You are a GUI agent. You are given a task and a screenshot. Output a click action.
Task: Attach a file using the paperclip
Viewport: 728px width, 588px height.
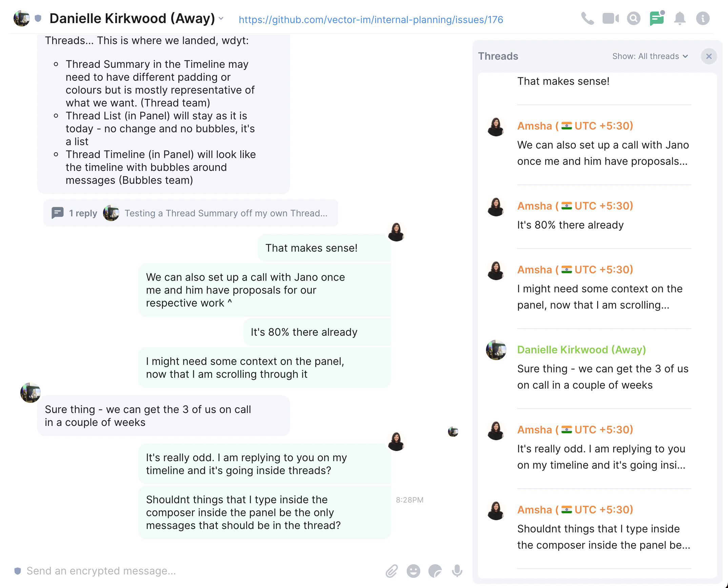click(x=392, y=571)
